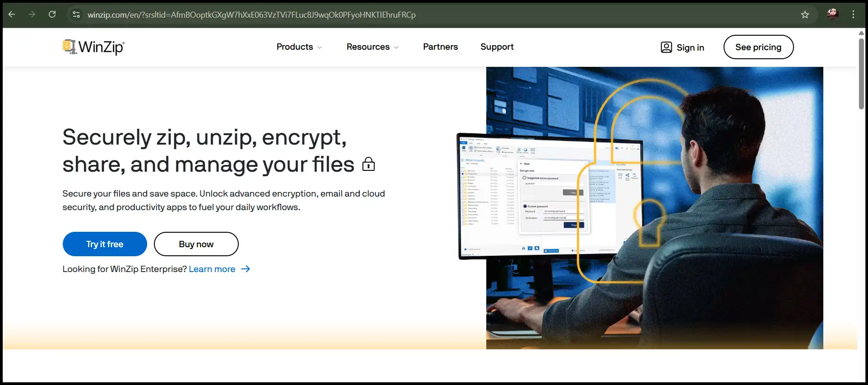Reload the page with the refresh icon
Viewport: 868px width, 385px height.
(x=52, y=14)
